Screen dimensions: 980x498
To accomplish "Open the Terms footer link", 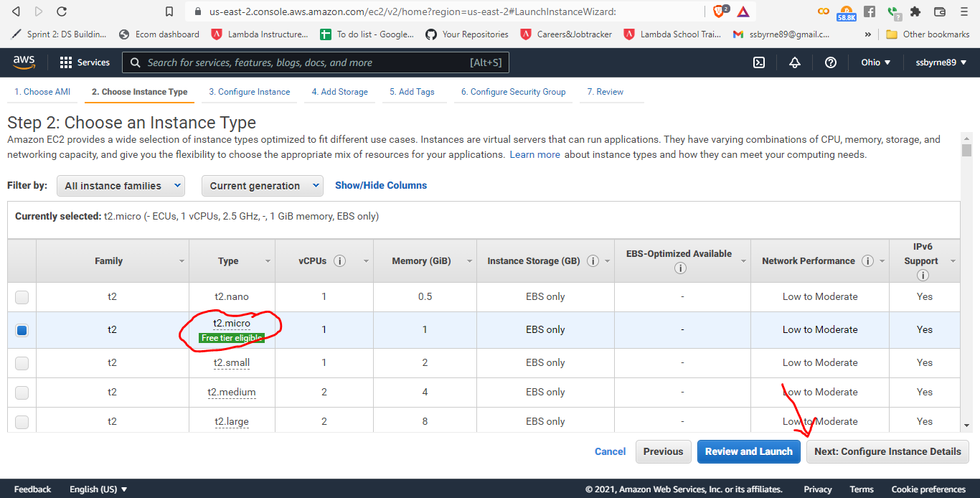I will (862, 489).
